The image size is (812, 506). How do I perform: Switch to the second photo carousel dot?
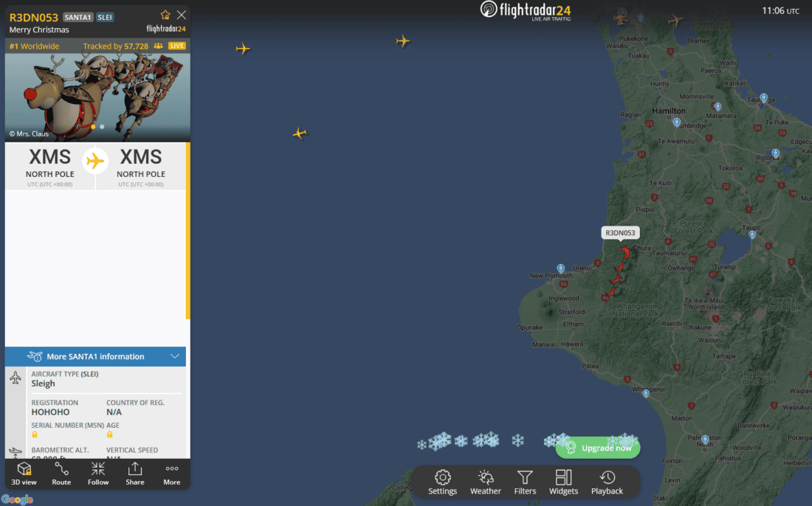point(102,127)
